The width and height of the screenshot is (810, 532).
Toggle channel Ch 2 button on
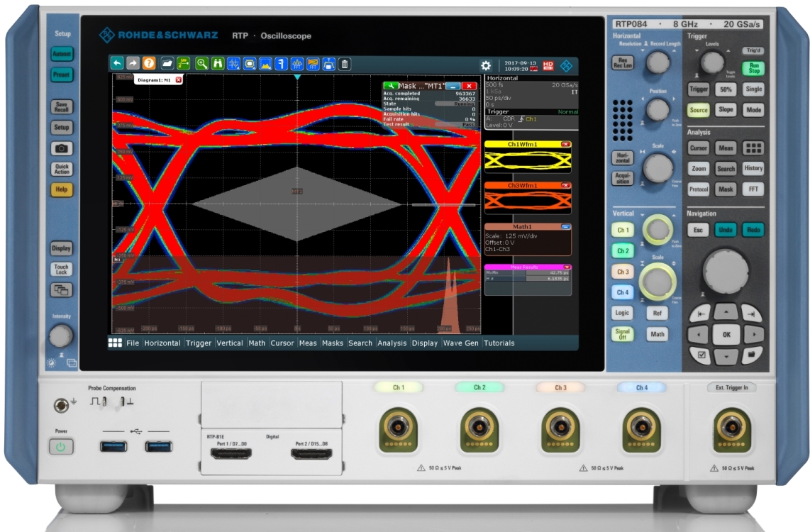tap(623, 250)
